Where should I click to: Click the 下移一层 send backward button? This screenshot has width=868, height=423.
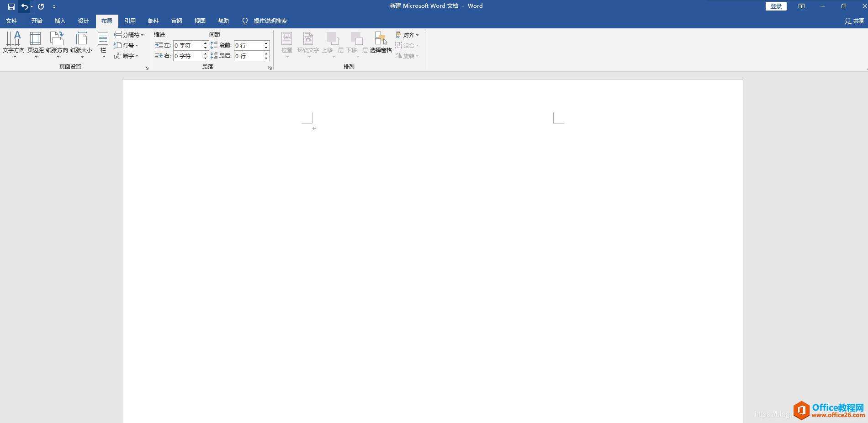point(357,45)
